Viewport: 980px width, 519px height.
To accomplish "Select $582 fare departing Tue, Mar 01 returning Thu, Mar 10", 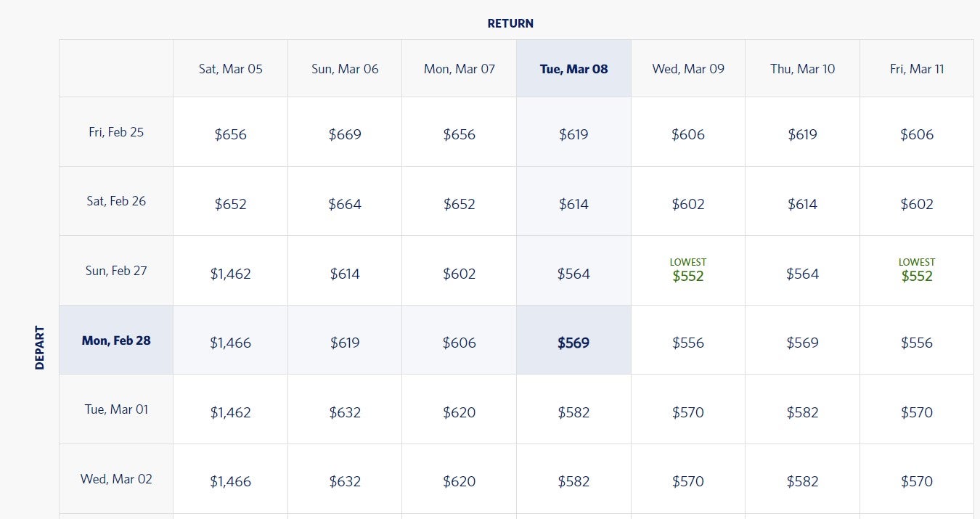I will tap(802, 409).
